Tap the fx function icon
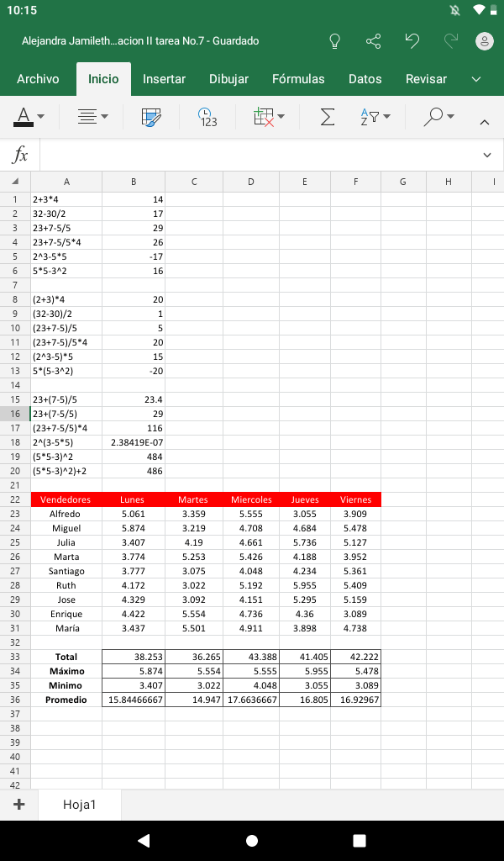The width and height of the screenshot is (504, 861). point(20,155)
